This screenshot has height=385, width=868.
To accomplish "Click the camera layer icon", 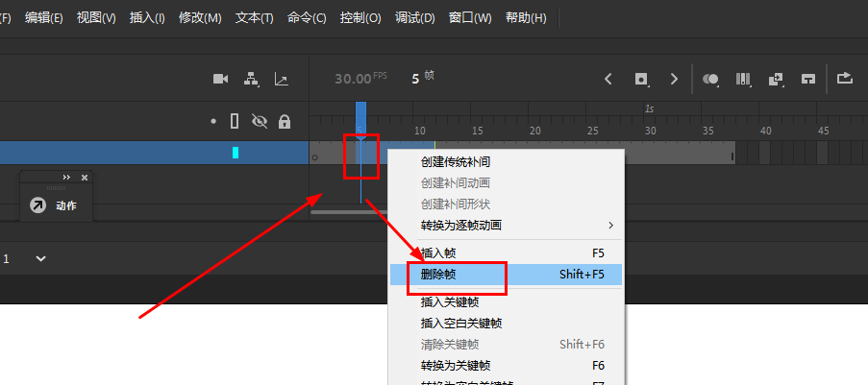I will (x=221, y=79).
